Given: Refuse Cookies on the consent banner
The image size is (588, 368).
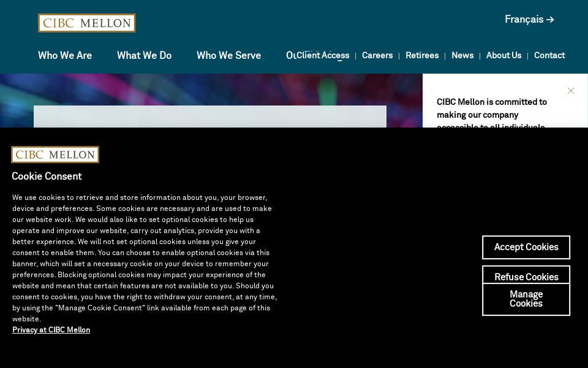Looking at the screenshot, I should click(x=526, y=277).
